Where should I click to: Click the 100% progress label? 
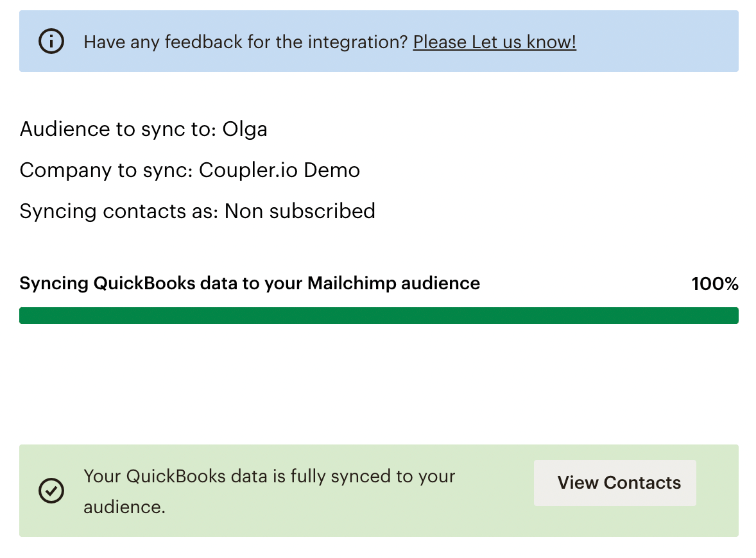pyautogui.click(x=714, y=283)
